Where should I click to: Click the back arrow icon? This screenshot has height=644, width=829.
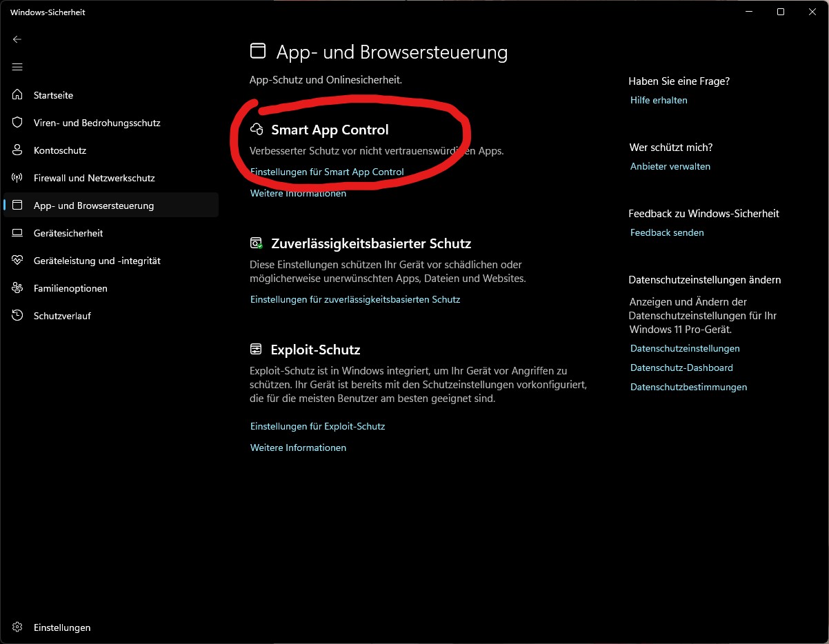[17, 39]
